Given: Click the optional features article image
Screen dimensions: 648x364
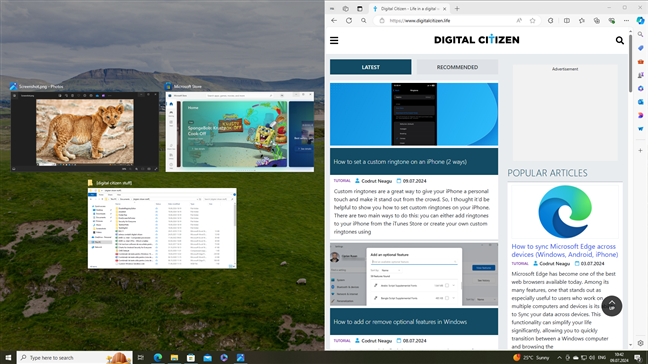Looking at the screenshot, I should (x=414, y=274).
